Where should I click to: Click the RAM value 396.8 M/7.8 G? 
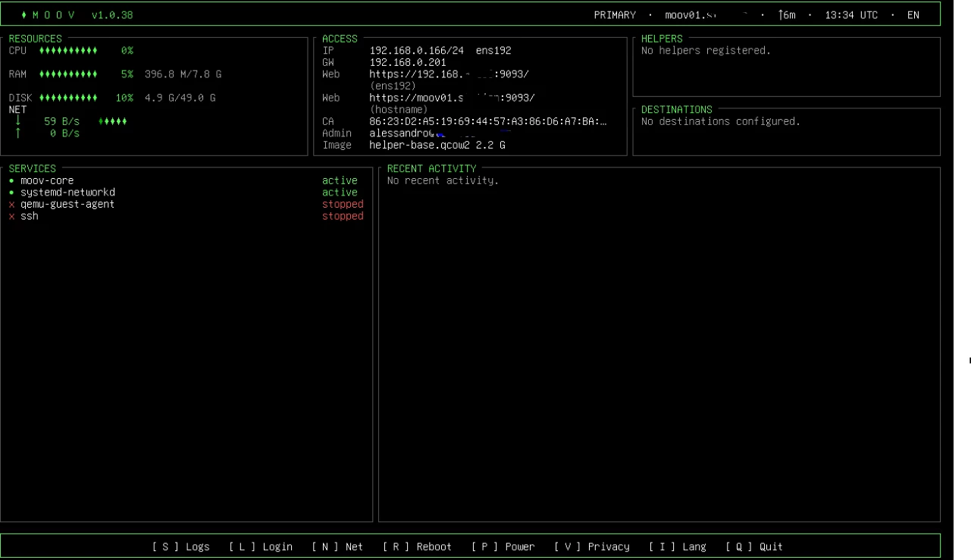click(183, 74)
